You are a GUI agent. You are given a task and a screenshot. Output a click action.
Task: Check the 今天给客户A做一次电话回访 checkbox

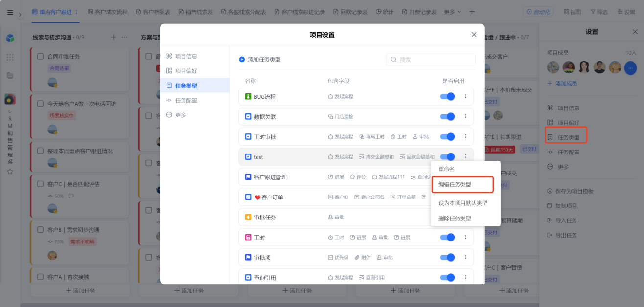[x=41, y=104]
